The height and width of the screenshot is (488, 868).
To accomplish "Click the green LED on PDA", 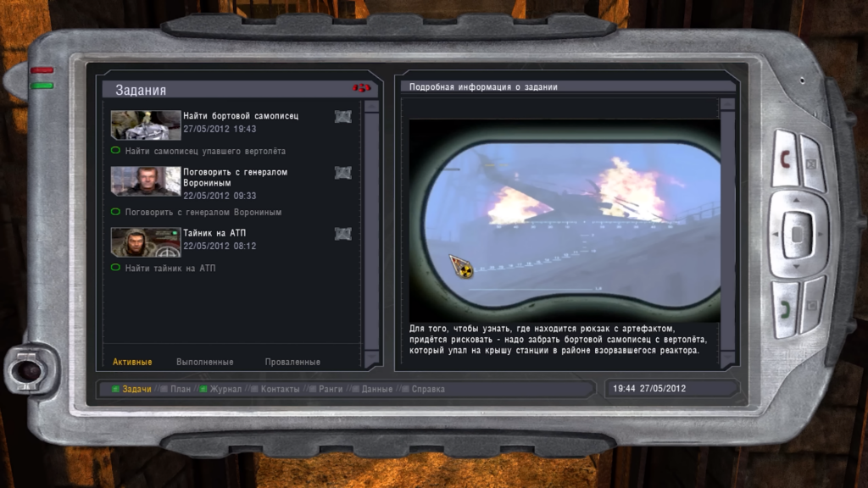I will [42, 86].
